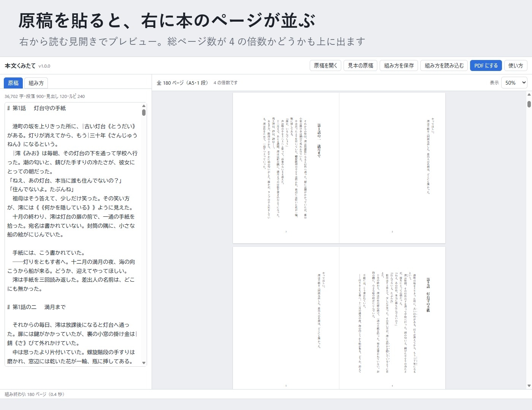Select preview page 4 titled 第2話 灯台守の手紙

[x=392, y=318]
